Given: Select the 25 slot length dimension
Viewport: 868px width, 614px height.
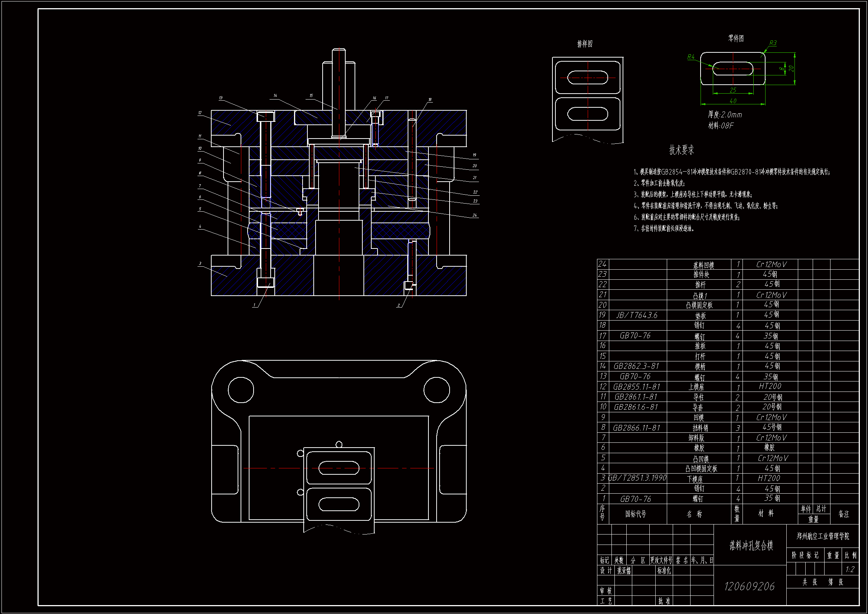Looking at the screenshot, I should click(x=733, y=90).
